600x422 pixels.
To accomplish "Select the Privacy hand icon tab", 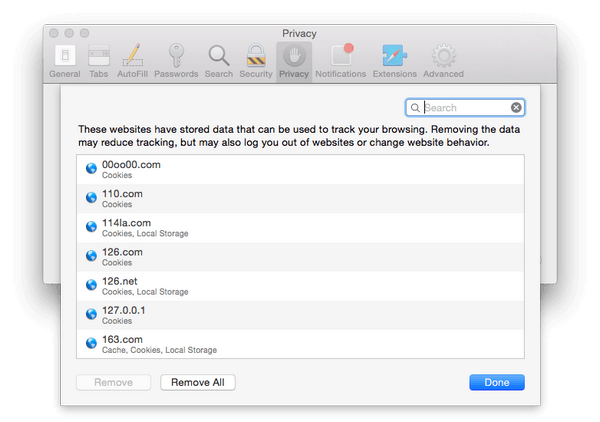I will coord(294,60).
